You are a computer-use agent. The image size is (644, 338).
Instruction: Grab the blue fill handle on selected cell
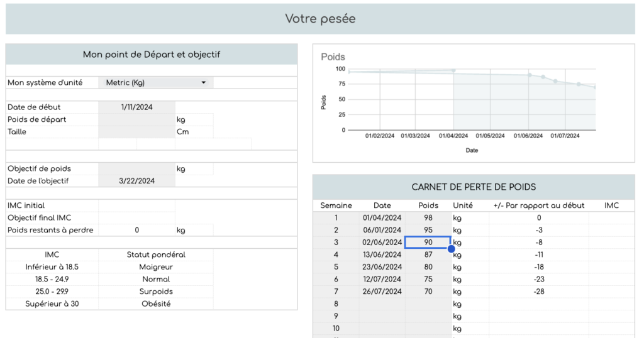[451, 249]
